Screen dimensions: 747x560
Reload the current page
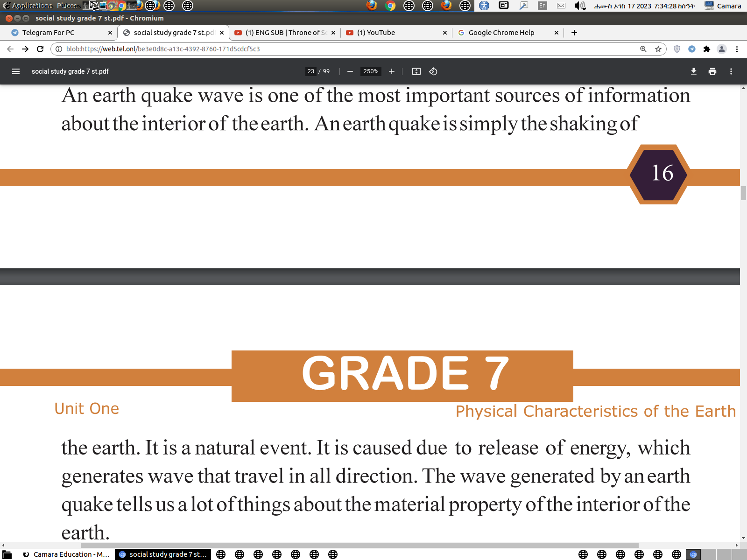click(x=40, y=49)
